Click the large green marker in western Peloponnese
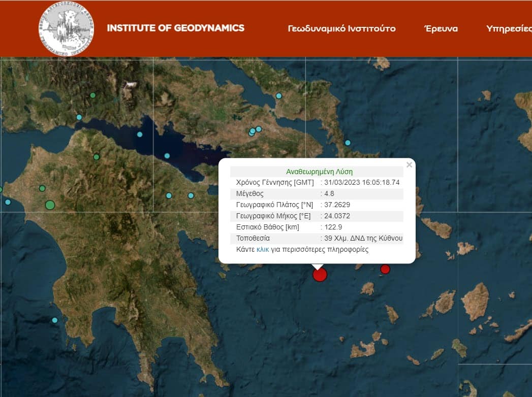 (50, 205)
